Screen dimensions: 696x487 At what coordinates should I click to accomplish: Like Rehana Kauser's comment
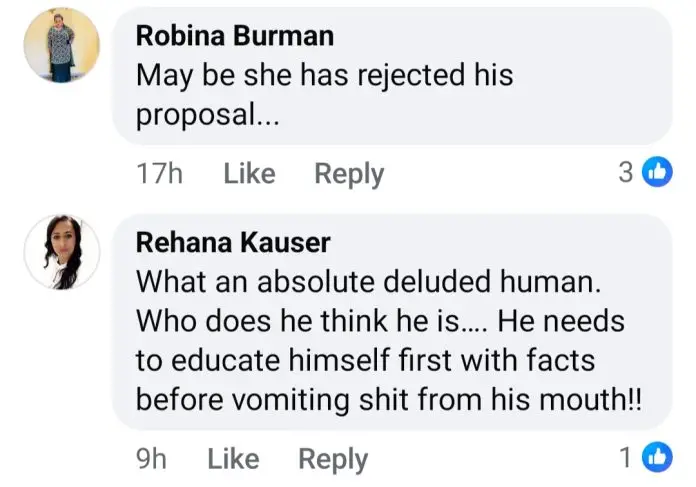[x=233, y=459]
